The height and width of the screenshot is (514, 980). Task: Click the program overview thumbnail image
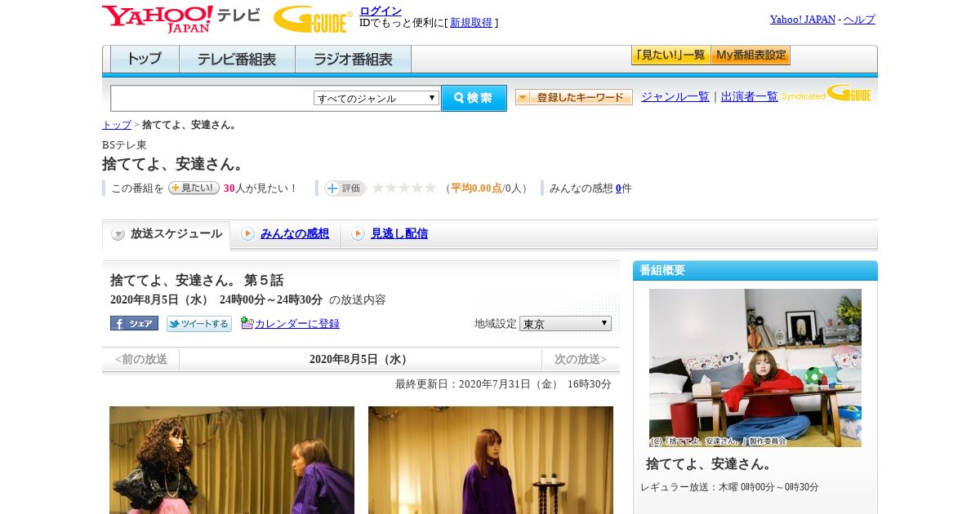[755, 368]
